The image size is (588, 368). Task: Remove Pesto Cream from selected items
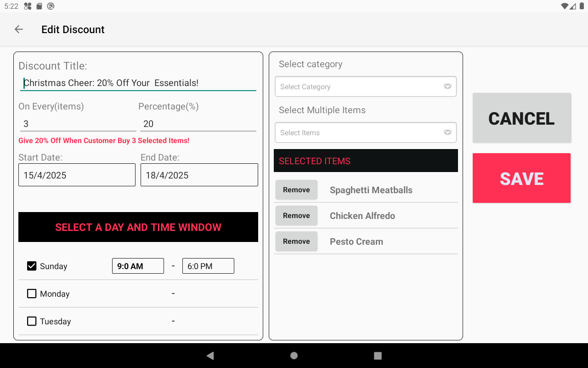296,241
